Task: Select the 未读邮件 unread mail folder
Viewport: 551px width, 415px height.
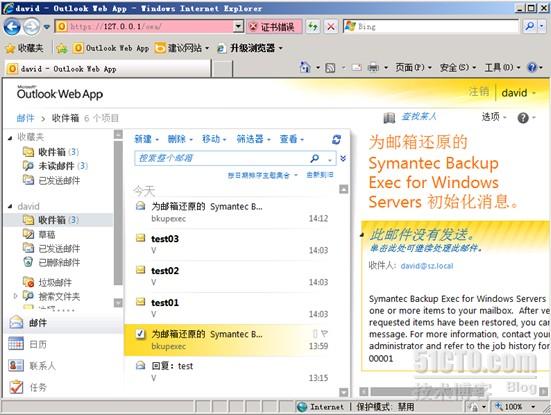Action: tap(56, 166)
